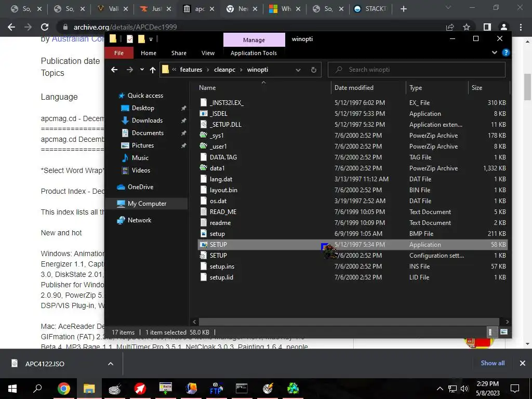Open the customize quick access toolbar dropdown

[x=151, y=39]
